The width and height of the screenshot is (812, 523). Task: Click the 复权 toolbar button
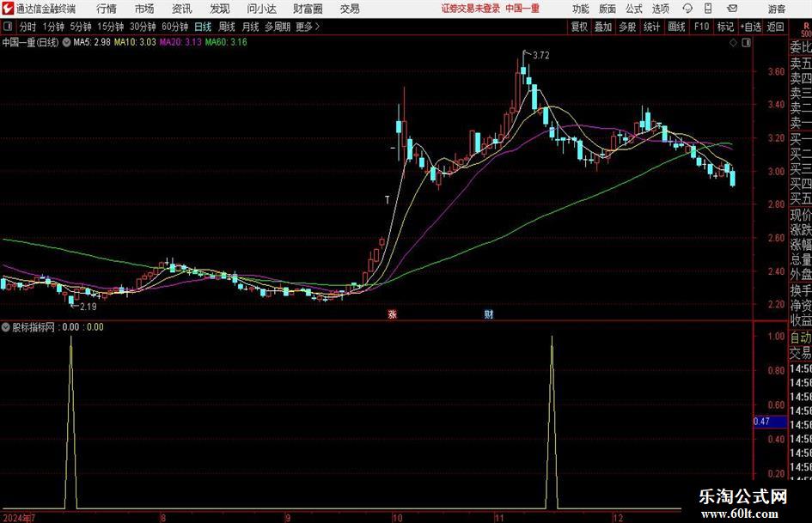point(579,27)
